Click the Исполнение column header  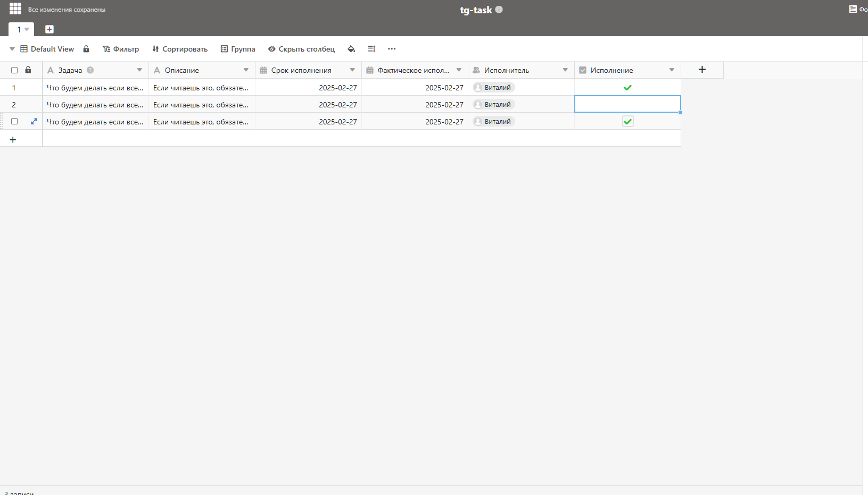(x=628, y=70)
